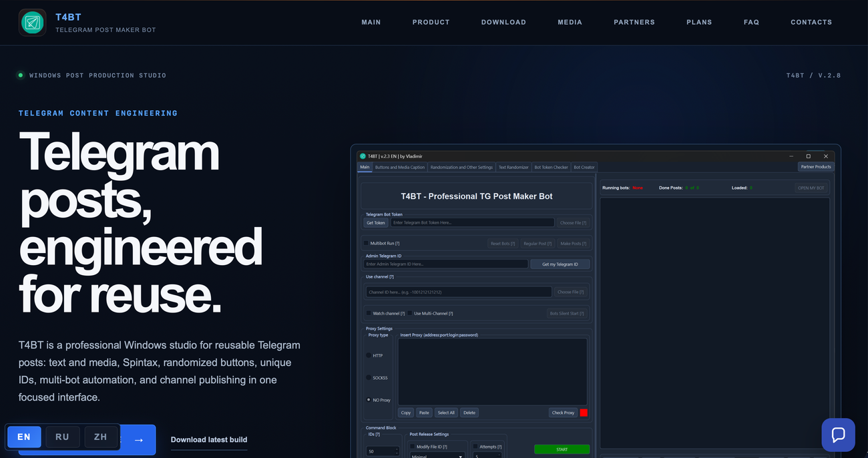
Task: Click the Check Proxy button
Action: click(564, 413)
